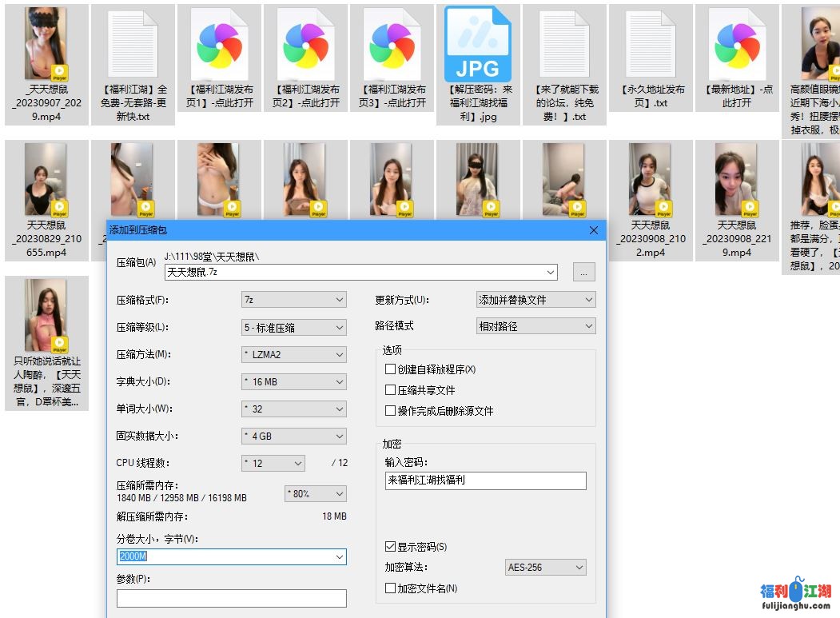Click the 输入密码 password field
This screenshot has width=840, height=618.
pos(485,480)
